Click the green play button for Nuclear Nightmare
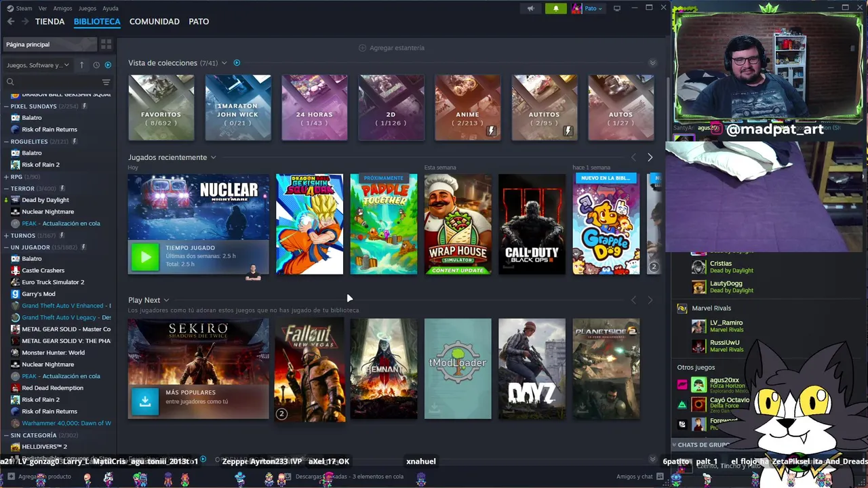 pyautogui.click(x=144, y=257)
